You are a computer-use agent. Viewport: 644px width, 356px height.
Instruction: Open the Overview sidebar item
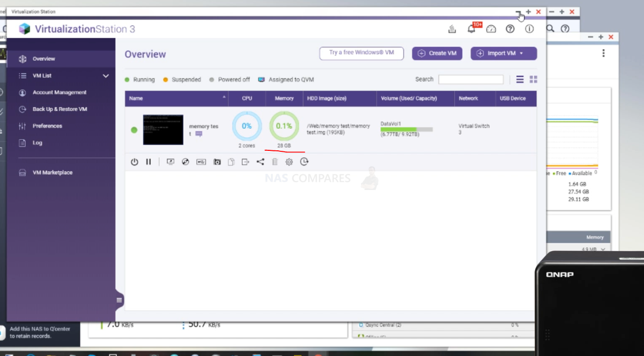click(61, 59)
